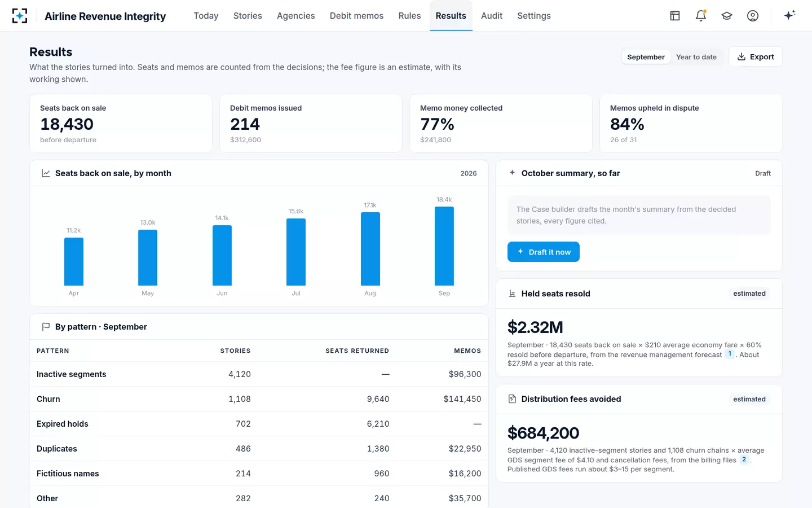Image resolution: width=812 pixels, height=508 pixels.
Task: Click the Apr bar in the chart
Action: [74, 261]
